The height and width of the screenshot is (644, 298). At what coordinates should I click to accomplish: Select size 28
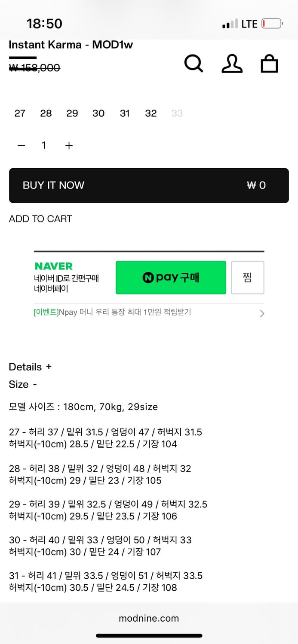(46, 113)
